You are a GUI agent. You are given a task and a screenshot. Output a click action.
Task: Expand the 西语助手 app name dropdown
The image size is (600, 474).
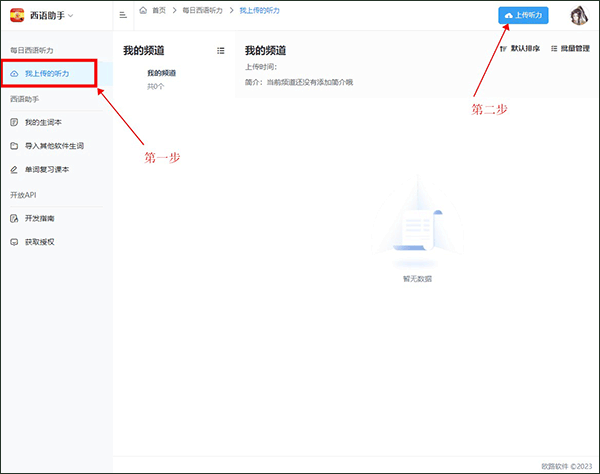click(70, 14)
